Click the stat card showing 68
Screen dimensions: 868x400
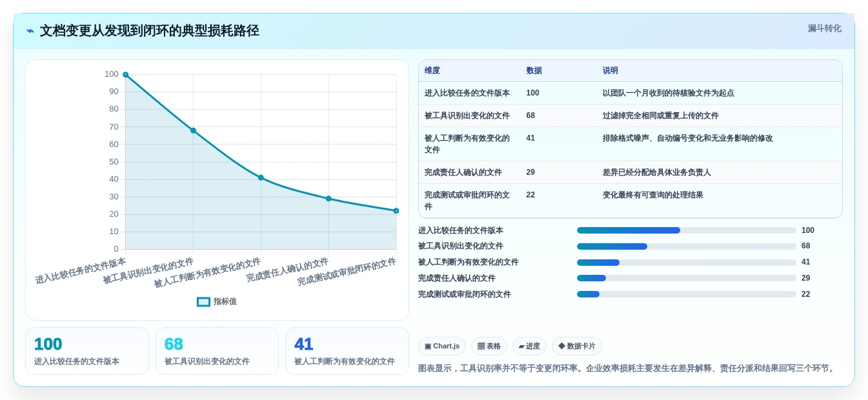(217, 351)
